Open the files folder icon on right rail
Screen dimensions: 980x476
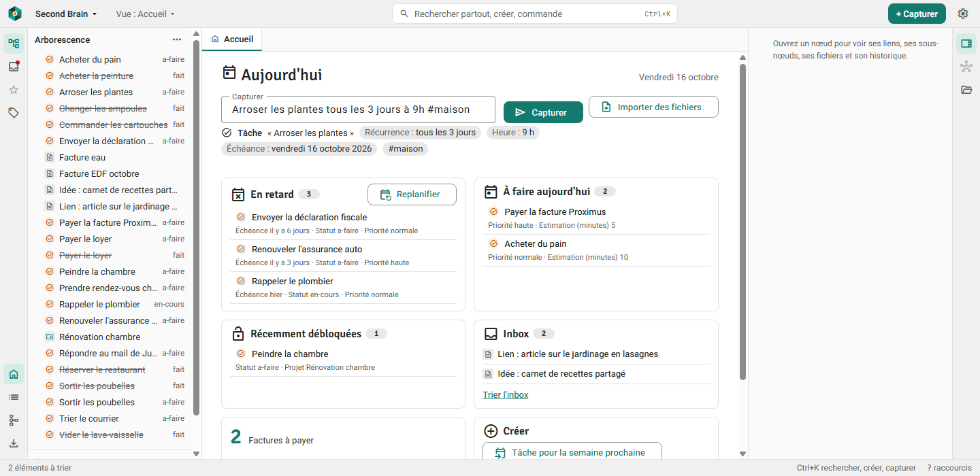point(966,90)
